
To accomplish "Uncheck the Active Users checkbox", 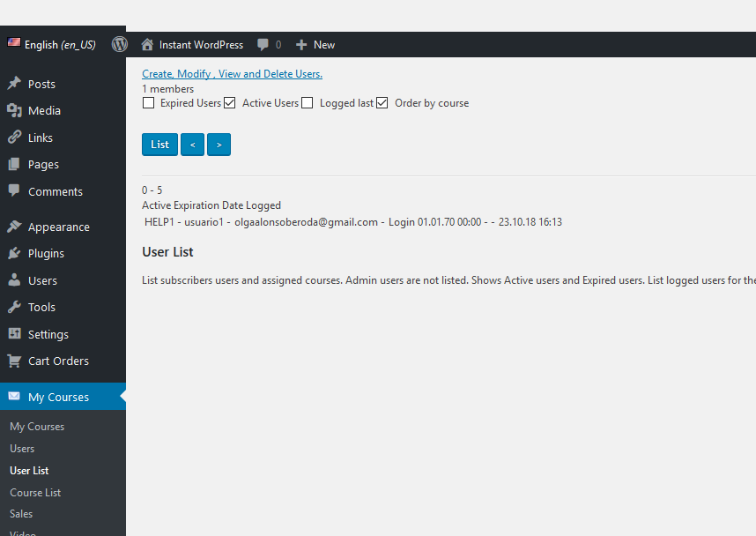I will [x=229, y=103].
